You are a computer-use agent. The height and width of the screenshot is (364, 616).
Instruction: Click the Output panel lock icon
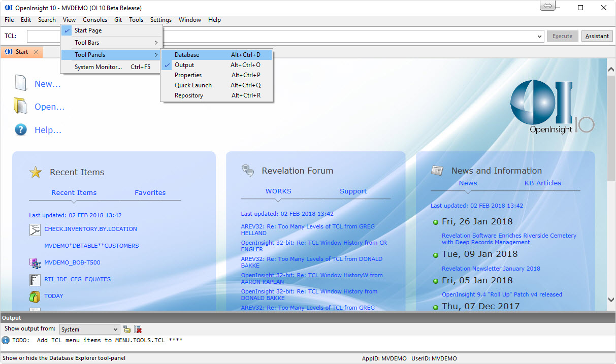127,329
